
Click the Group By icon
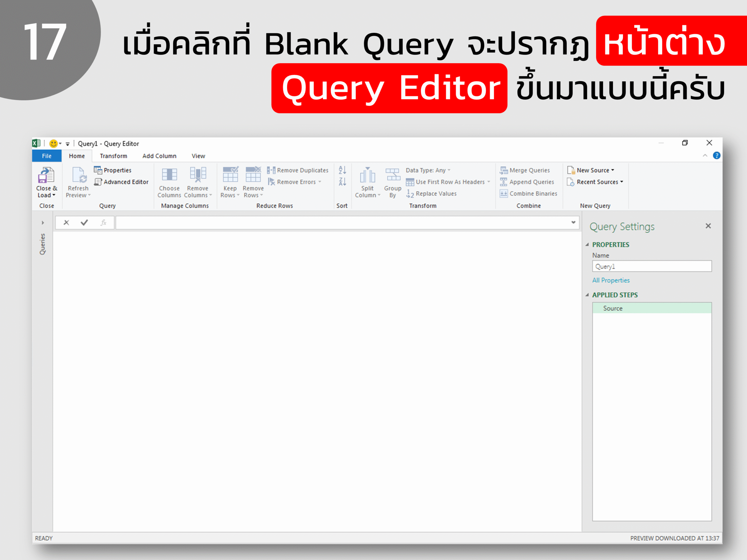[x=393, y=175]
